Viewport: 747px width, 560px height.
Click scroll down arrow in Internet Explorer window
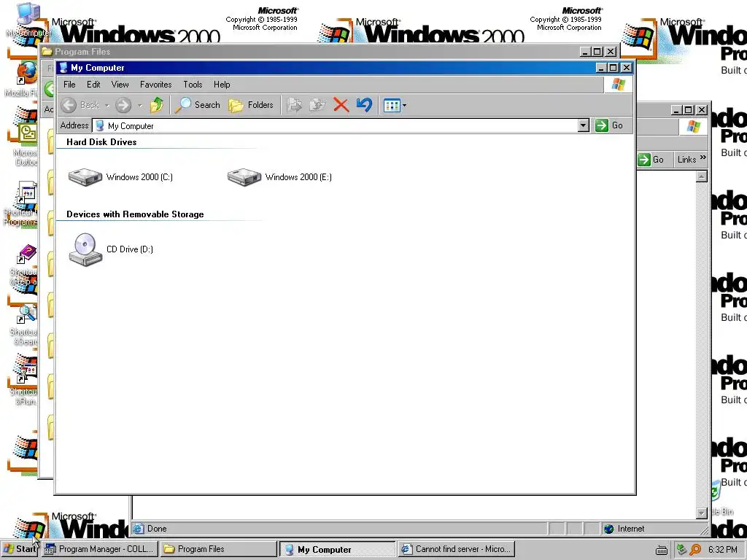click(x=701, y=513)
